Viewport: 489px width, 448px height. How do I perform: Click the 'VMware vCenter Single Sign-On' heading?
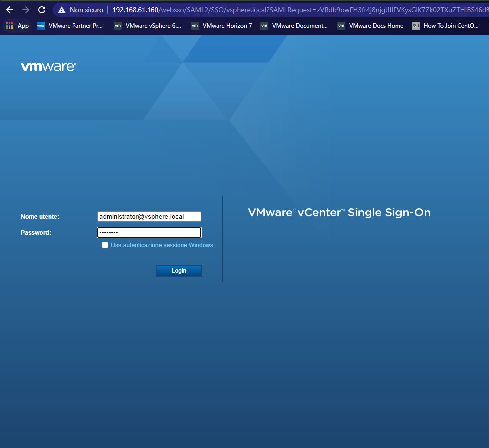pyautogui.click(x=339, y=212)
